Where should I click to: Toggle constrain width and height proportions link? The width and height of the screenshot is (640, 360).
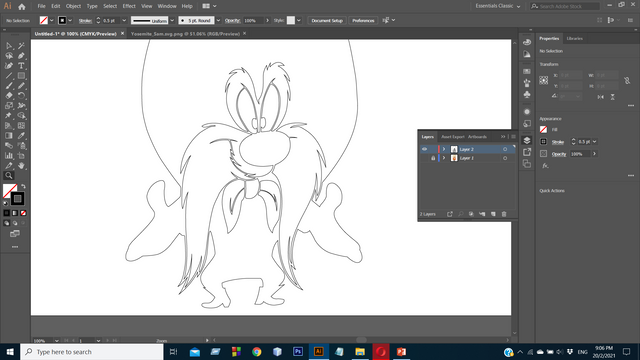point(627,81)
